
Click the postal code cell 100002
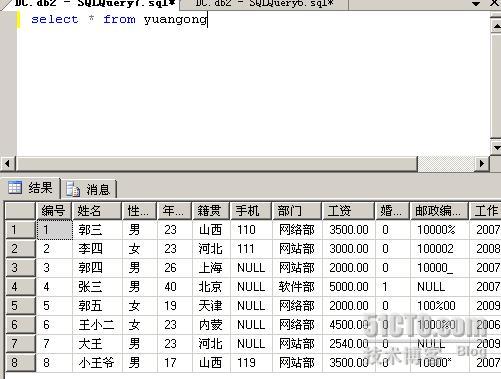click(x=439, y=249)
